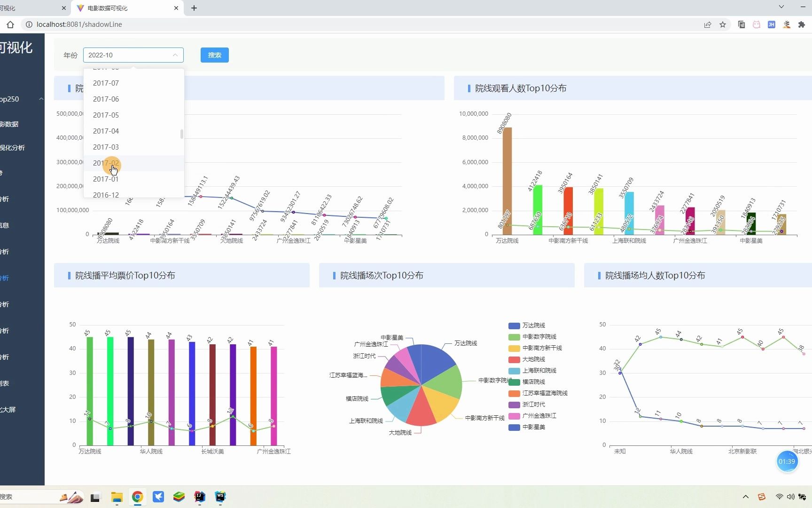
Task: Open the 年份 month picker dropdown
Action: [x=133, y=55]
